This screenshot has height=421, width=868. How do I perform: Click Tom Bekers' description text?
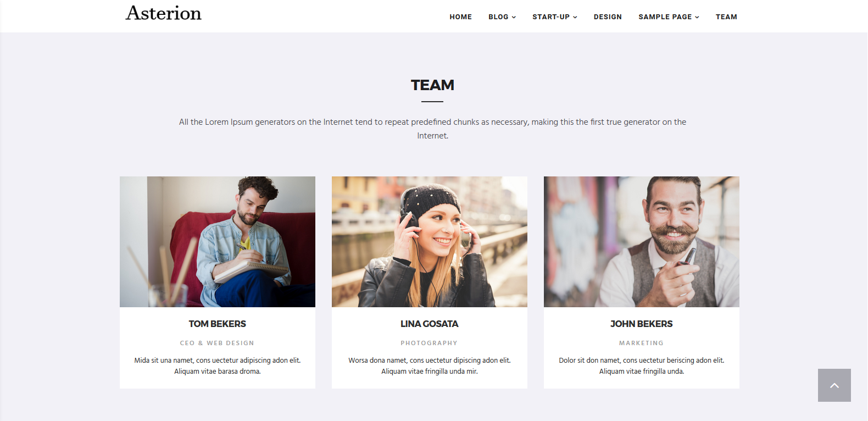click(218, 366)
